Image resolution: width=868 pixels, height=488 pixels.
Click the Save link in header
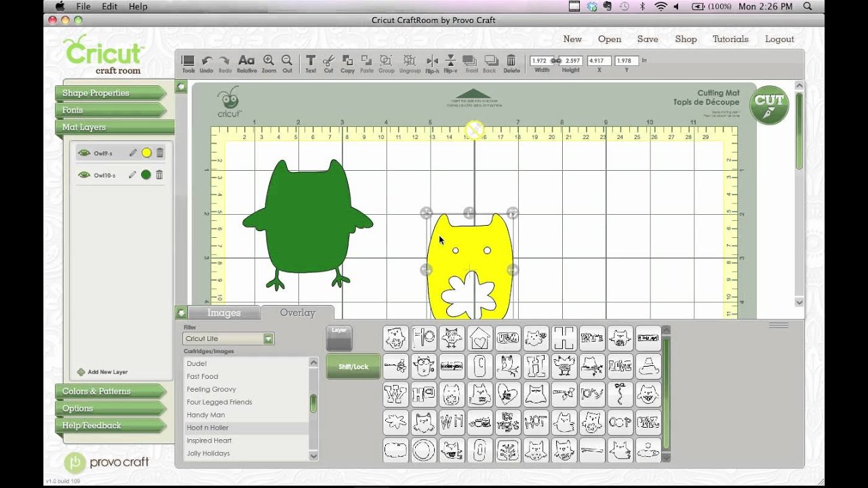click(648, 39)
